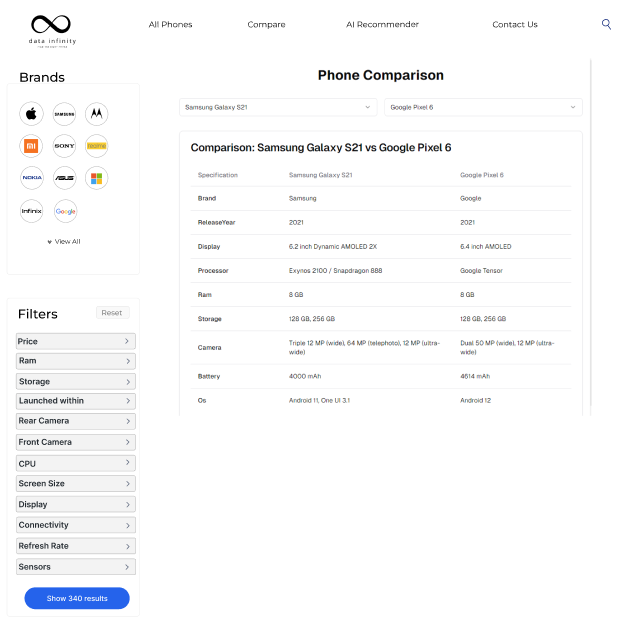The width and height of the screenshot is (643, 639).
Task: Click the ReleaseYear row label
Action: [x=217, y=223]
